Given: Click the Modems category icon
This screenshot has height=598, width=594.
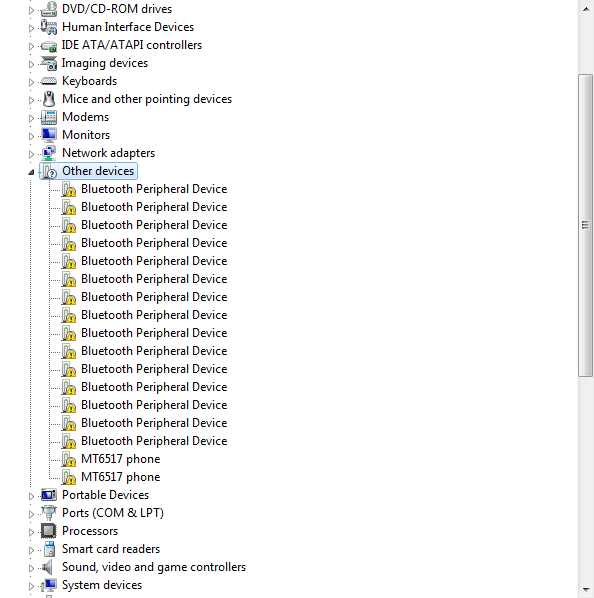Looking at the screenshot, I should point(49,117).
